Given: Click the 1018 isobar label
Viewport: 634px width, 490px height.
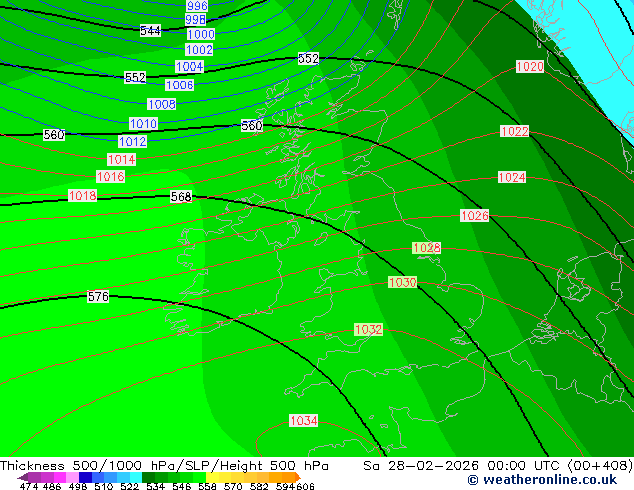Looking at the screenshot, I should [82, 196].
